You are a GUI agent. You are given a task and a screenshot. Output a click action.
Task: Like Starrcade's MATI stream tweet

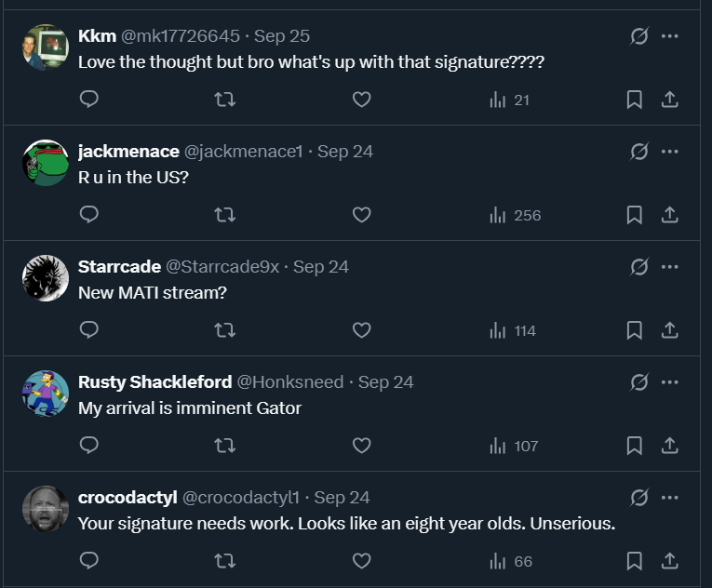[362, 330]
